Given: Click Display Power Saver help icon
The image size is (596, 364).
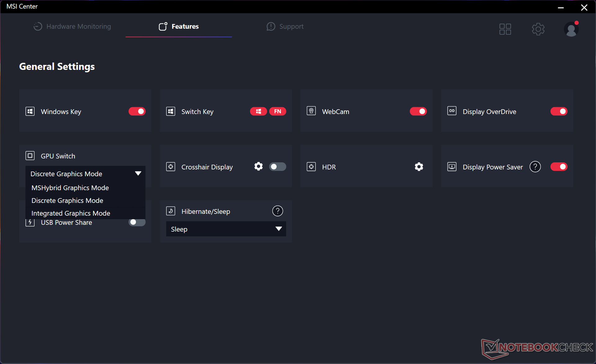Looking at the screenshot, I should 535,167.
